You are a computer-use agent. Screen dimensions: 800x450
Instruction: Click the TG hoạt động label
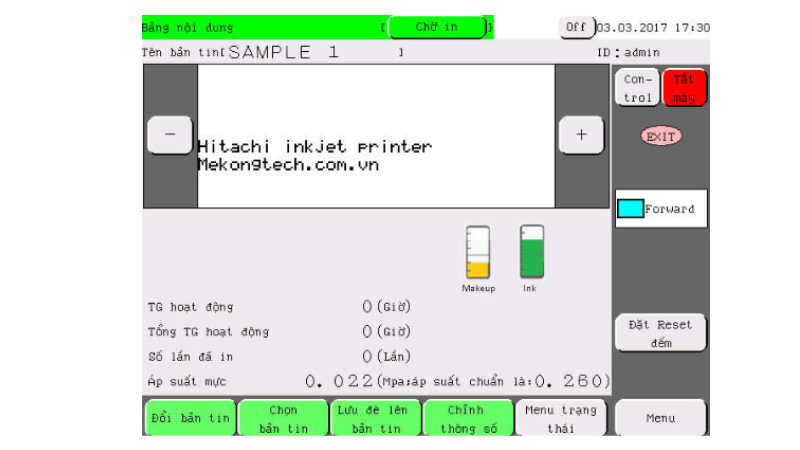point(190,307)
